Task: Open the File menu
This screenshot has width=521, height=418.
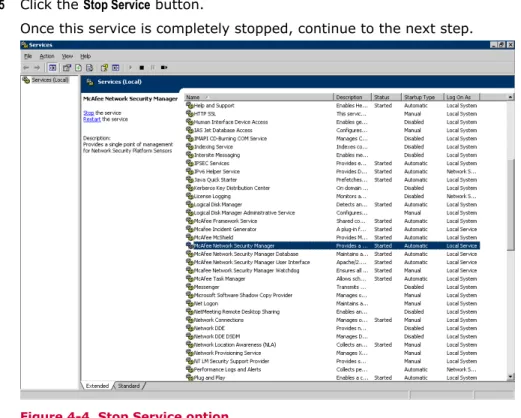Action: click(28, 56)
